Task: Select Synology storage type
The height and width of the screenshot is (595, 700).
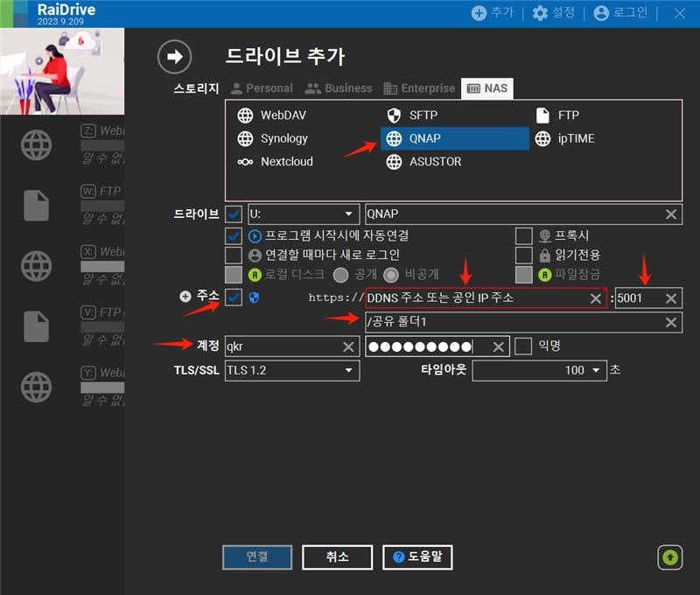Action: 273,138
